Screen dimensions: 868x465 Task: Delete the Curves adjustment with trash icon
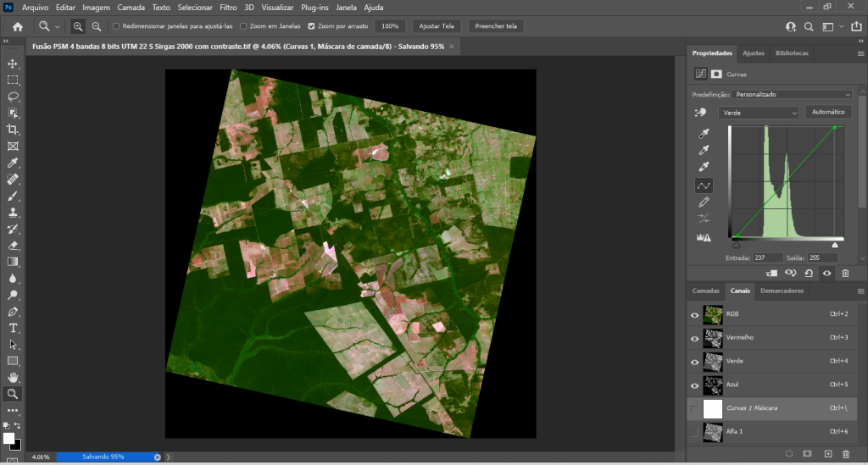[844, 273]
